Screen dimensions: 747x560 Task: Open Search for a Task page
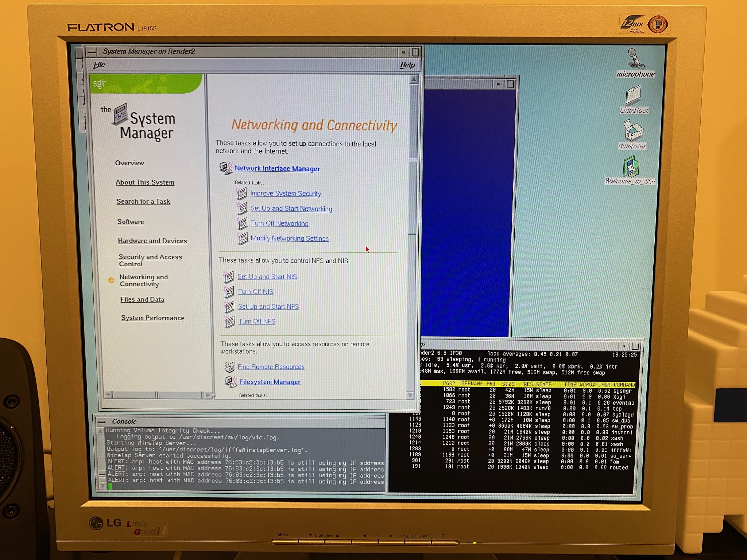point(143,202)
